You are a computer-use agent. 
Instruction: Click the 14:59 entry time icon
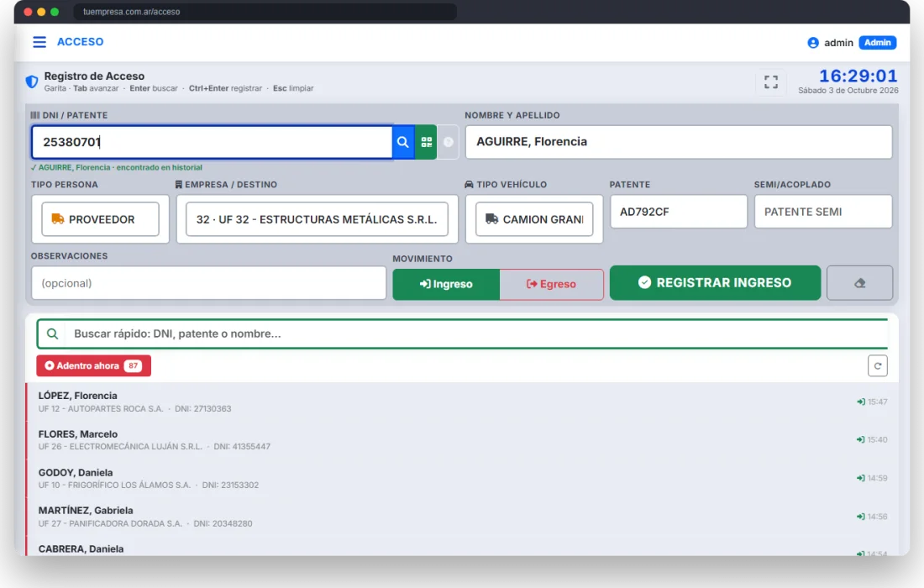tap(861, 478)
